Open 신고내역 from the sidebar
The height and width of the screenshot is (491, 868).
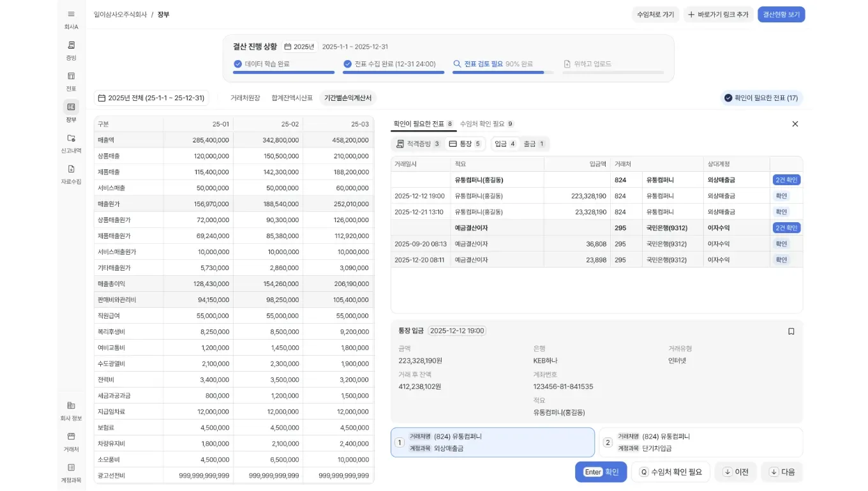point(71,139)
